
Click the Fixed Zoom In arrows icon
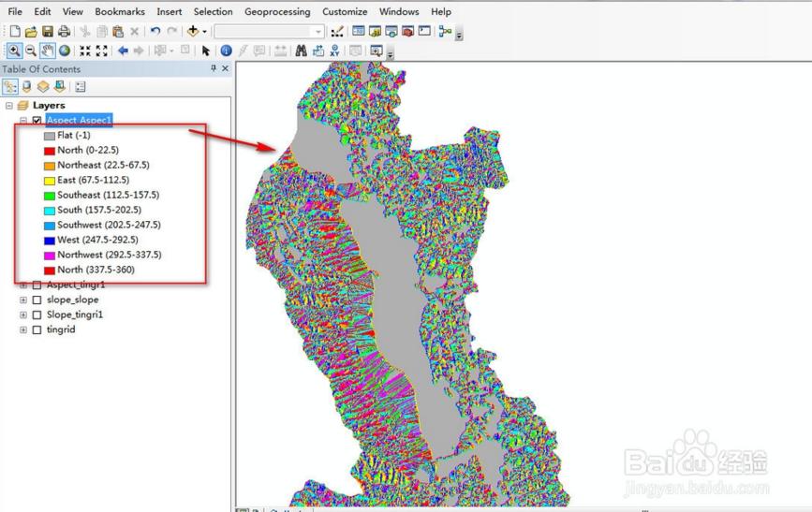85,51
